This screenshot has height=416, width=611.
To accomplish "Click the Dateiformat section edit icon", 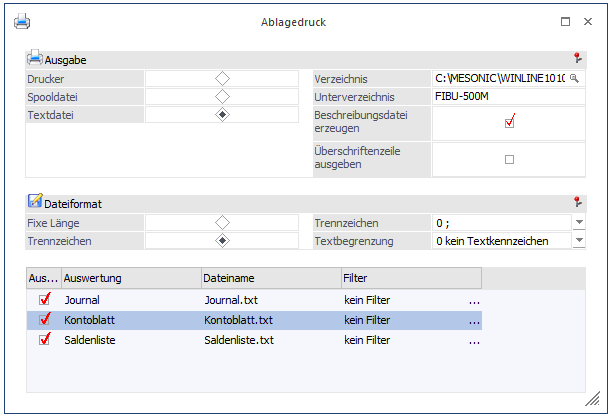I will pyautogui.click(x=35, y=202).
